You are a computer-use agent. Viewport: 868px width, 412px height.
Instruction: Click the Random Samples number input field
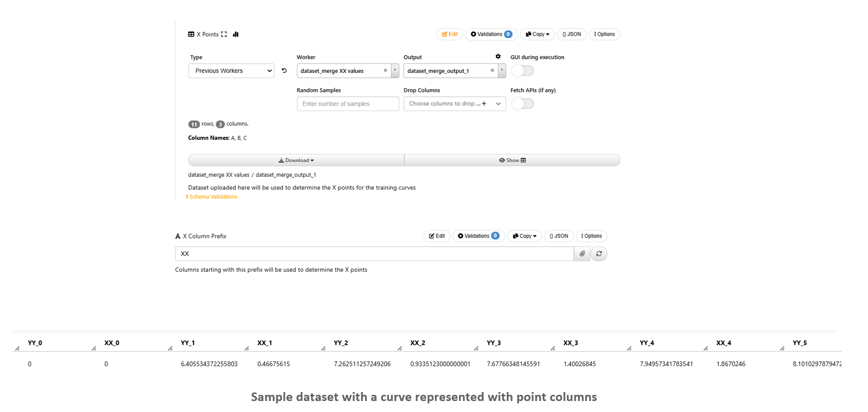coord(348,103)
